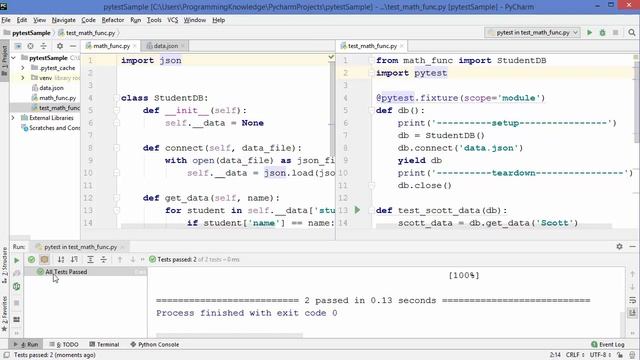Screen dimensions: 640x360
Task: Fold the StudentDB class at line 4
Action: [x=116, y=98]
